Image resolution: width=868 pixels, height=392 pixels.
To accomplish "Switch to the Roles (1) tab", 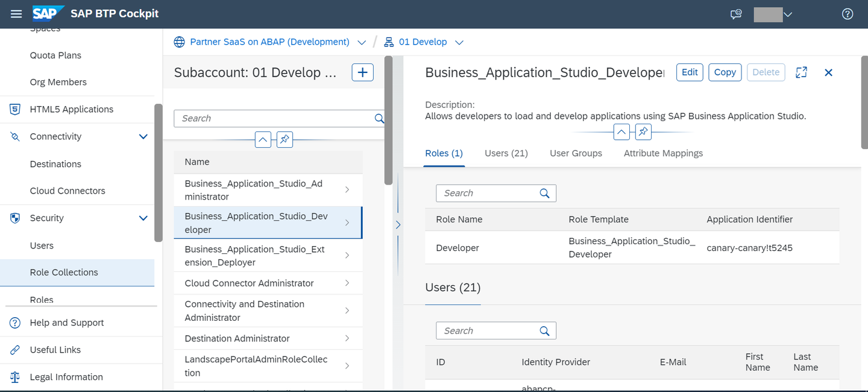I will [444, 153].
